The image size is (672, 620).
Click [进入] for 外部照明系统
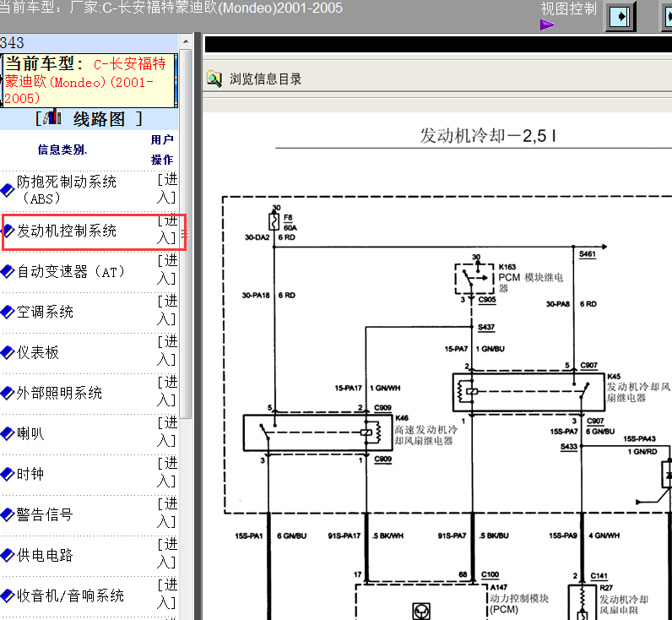(x=167, y=391)
